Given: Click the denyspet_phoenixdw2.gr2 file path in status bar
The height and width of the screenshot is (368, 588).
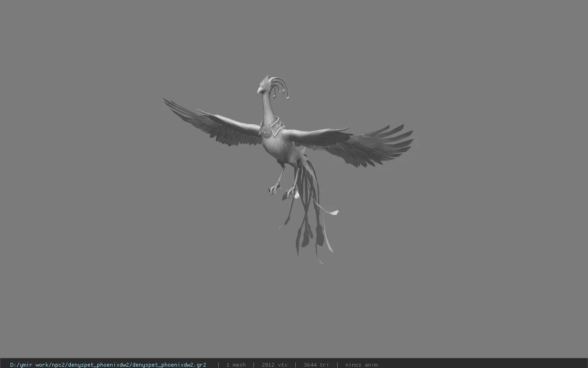Looking at the screenshot, I should click(108, 365).
